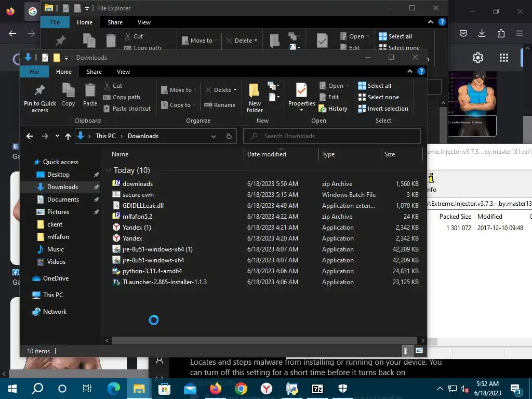This screenshot has width=532, height=399.
Task: Click the Copy icon in Clipboard group
Action: click(x=68, y=95)
